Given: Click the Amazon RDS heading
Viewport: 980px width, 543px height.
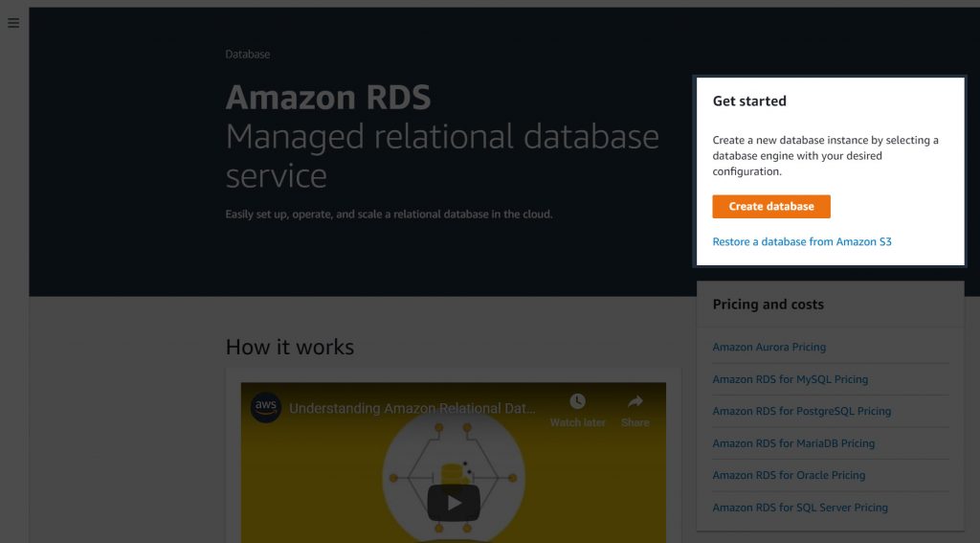Looking at the screenshot, I should pyautogui.click(x=328, y=98).
